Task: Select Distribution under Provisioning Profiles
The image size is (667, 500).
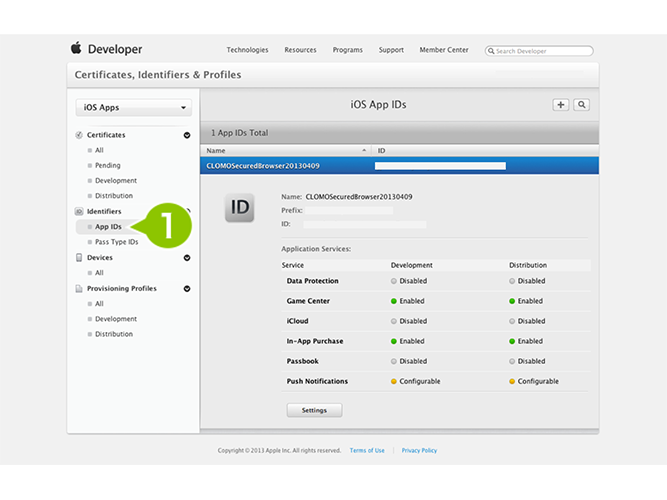Action: 114,334
